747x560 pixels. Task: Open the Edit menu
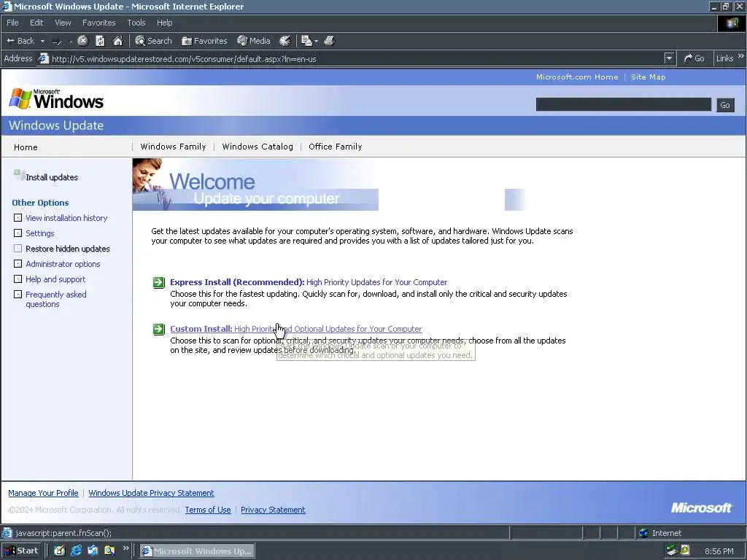(x=36, y=23)
